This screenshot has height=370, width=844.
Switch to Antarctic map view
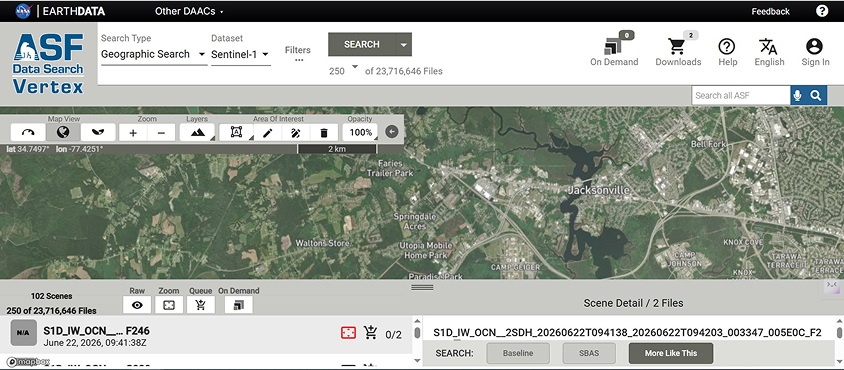(98, 132)
